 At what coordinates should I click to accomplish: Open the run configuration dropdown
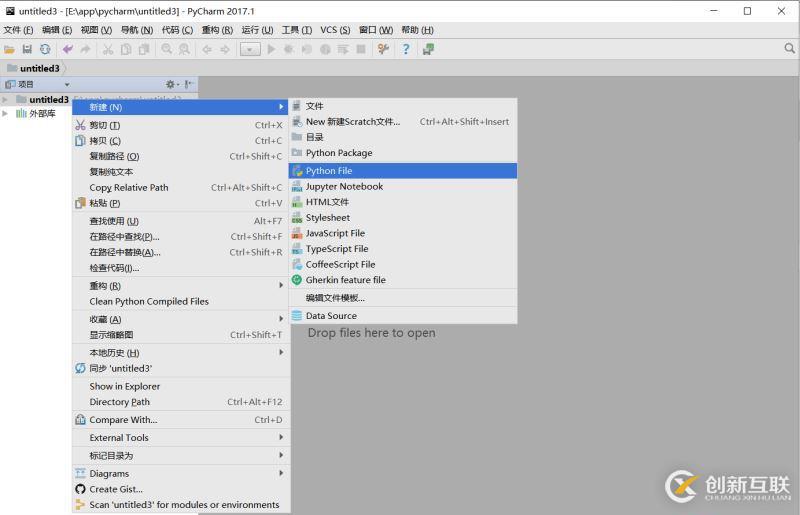250,50
